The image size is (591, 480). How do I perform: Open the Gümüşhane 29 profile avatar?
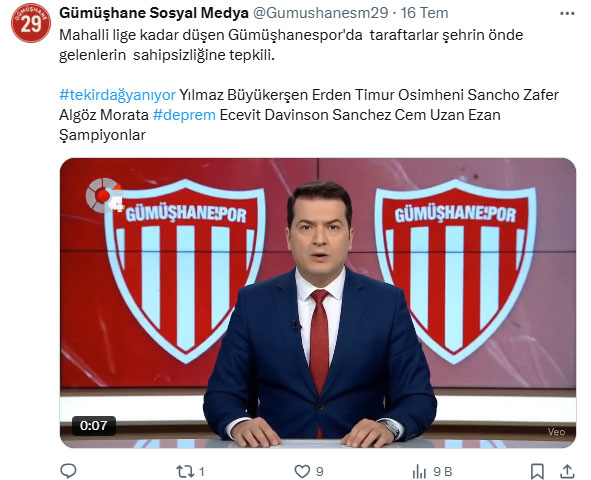tap(31, 23)
